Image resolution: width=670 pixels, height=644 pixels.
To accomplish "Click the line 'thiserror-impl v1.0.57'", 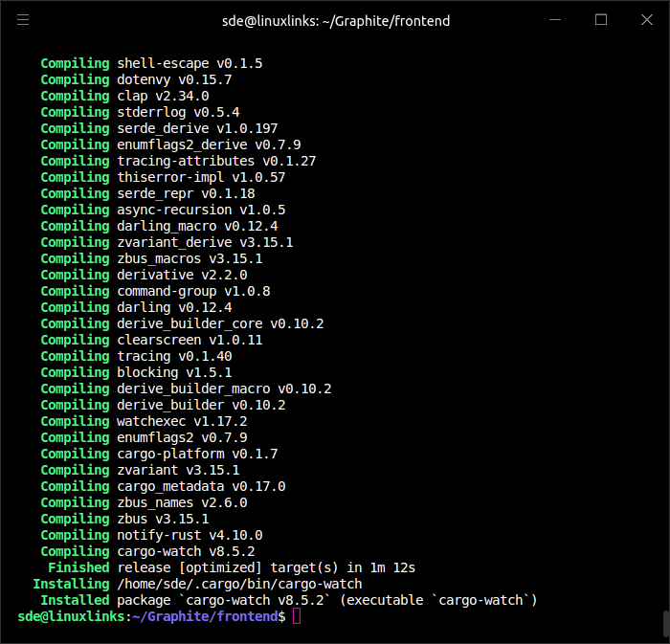I will click(201, 177).
